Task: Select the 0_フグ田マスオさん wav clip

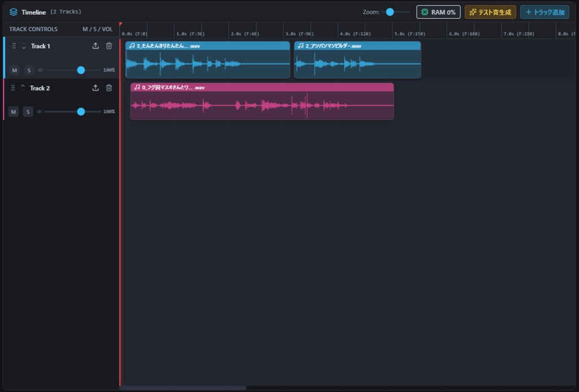Action: [x=262, y=101]
